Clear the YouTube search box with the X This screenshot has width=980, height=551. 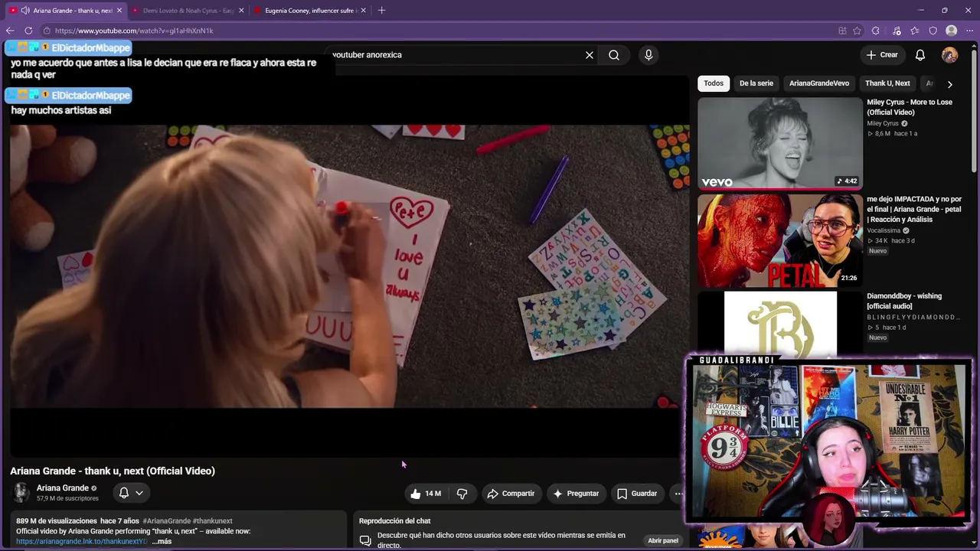[590, 55]
